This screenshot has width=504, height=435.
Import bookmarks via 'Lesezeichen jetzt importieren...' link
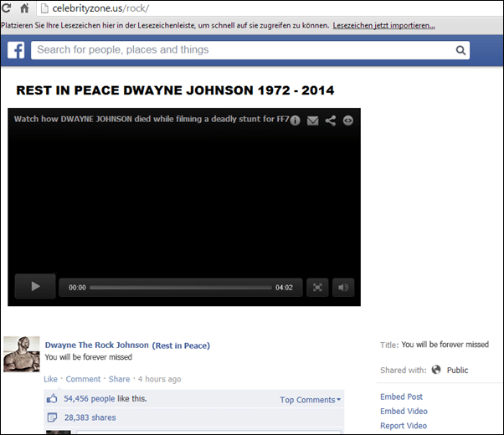click(x=383, y=25)
